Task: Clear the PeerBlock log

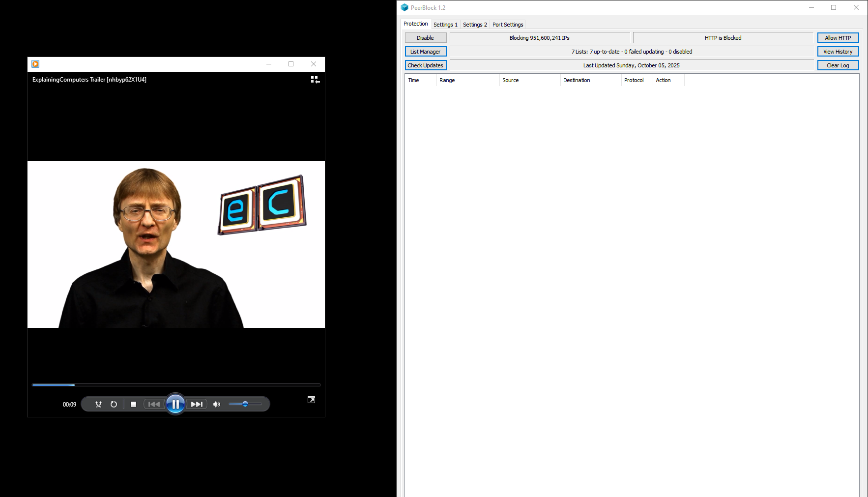Action: pos(838,65)
